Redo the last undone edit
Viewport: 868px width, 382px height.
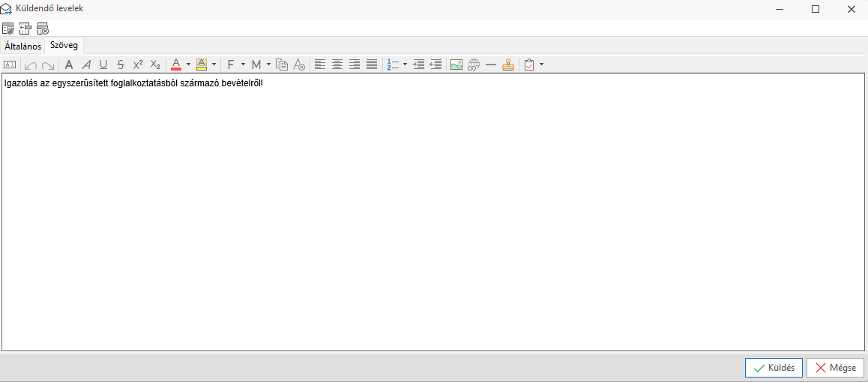(x=48, y=65)
